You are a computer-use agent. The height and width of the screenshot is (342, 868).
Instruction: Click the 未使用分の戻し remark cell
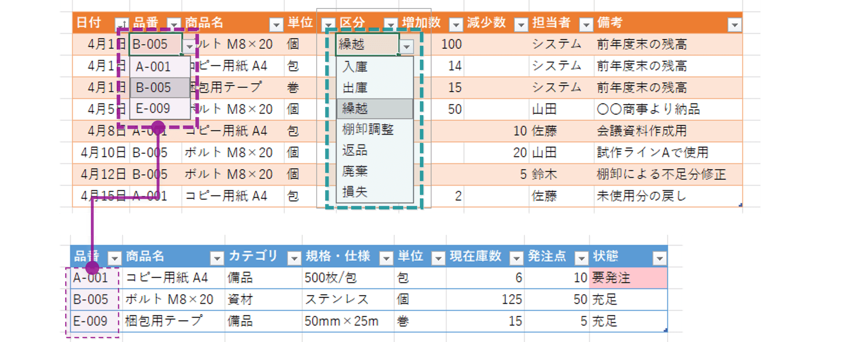point(668,196)
